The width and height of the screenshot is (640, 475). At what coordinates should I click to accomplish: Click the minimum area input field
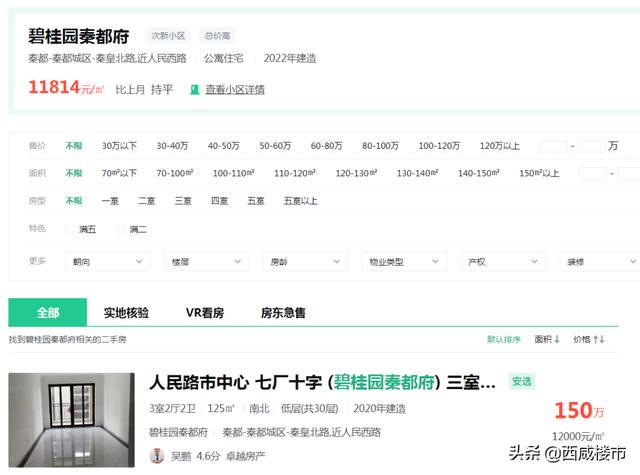pos(592,173)
